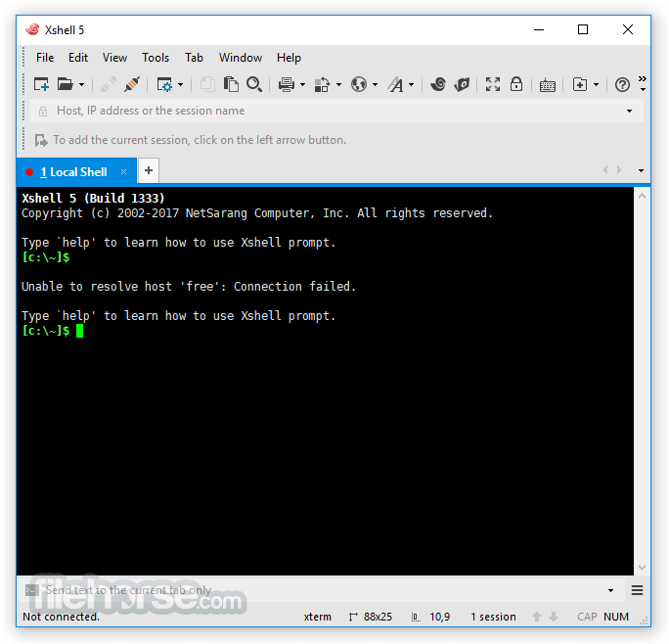
Task: Create a new session with toolbar icon
Action: [41, 84]
